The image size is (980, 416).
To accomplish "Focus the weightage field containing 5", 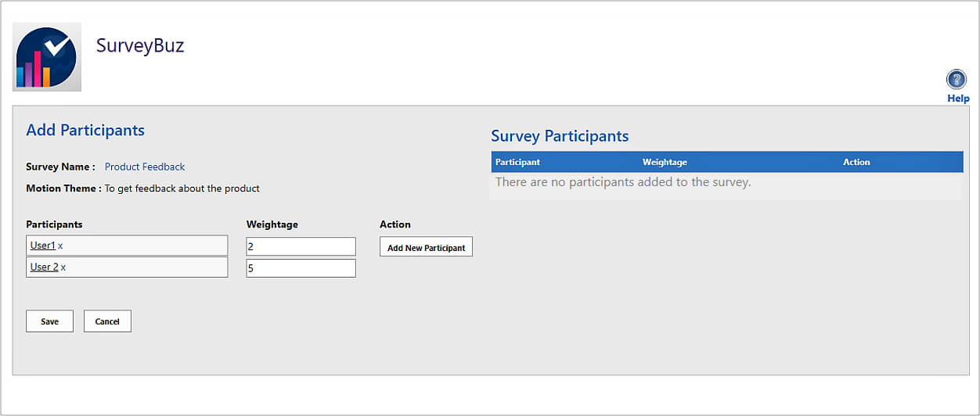I will click(301, 268).
